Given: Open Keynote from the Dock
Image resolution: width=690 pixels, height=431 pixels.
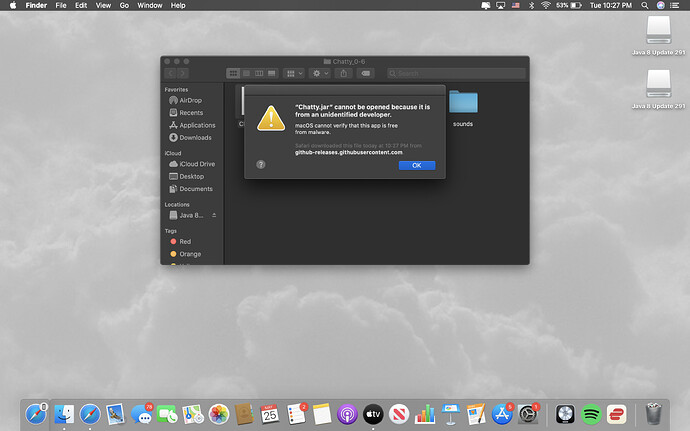Looking at the screenshot, I should point(450,414).
